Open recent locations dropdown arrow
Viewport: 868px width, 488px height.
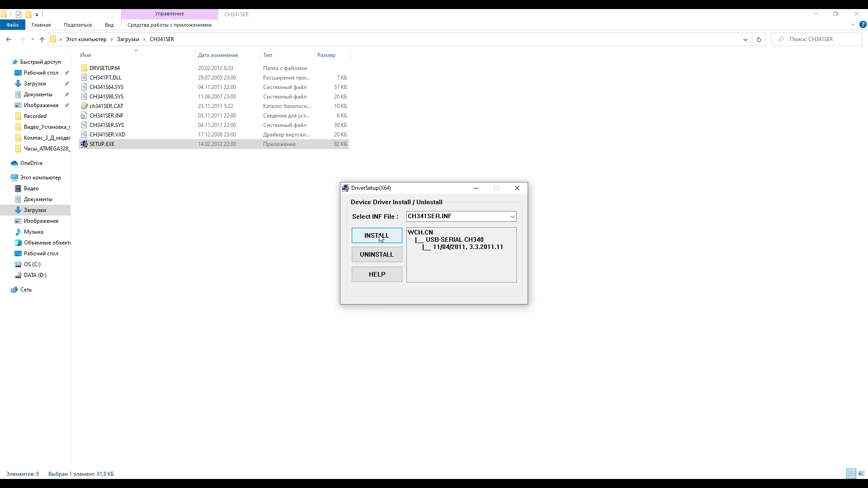tap(33, 39)
